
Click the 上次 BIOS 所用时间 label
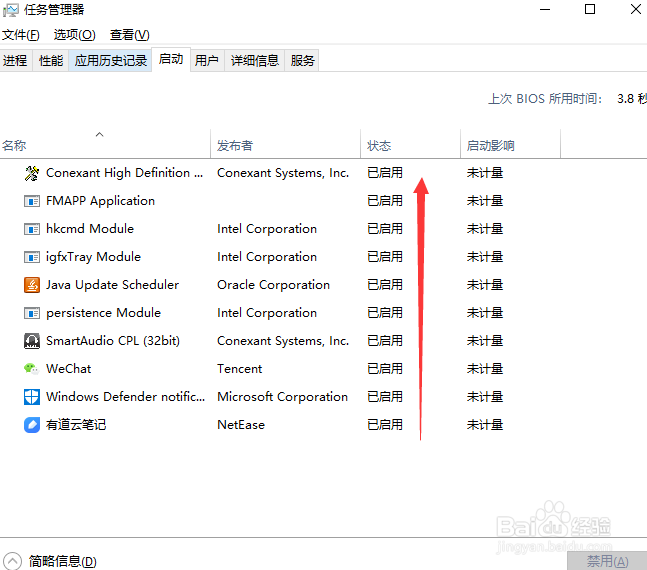pos(545,99)
